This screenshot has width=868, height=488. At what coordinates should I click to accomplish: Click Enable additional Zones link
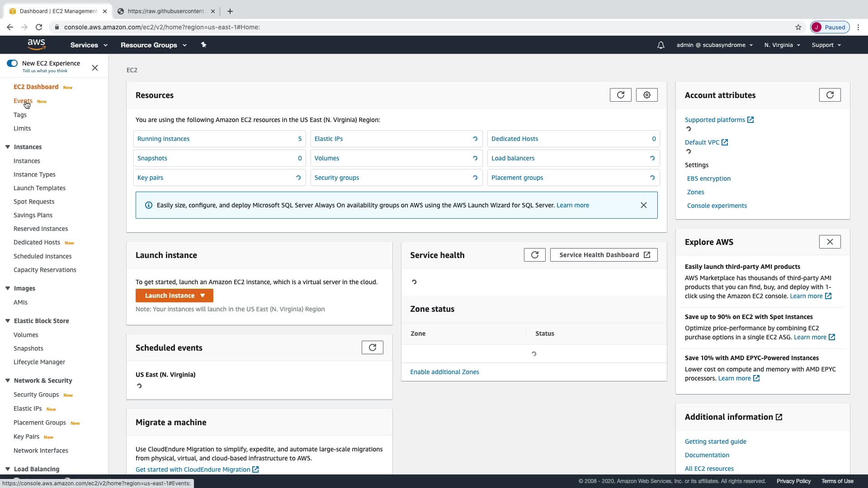[x=444, y=372]
